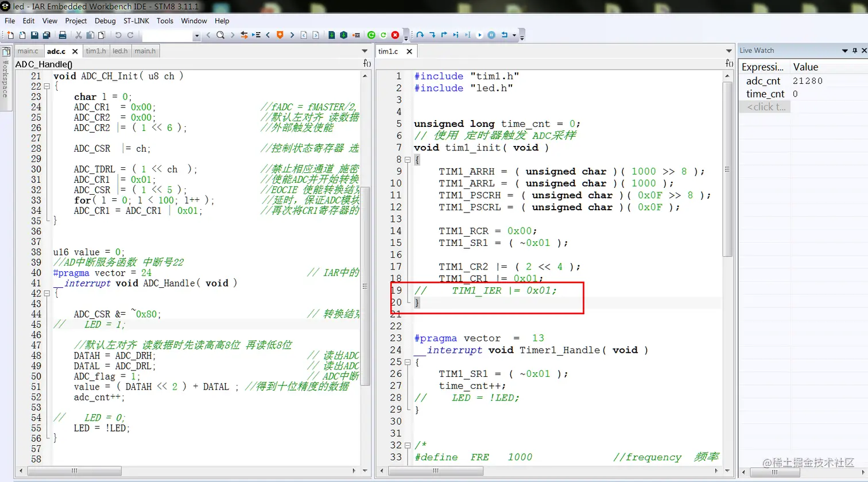Collapse ADC_CH_Init function at line 22

(47, 86)
